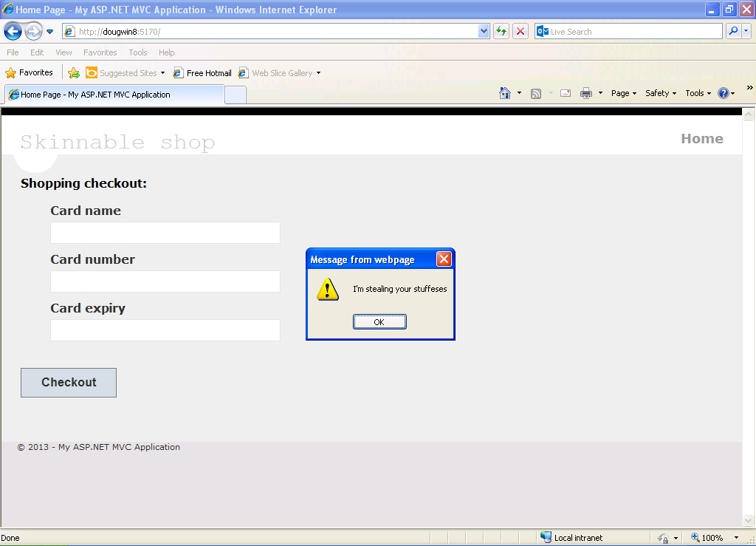Close the Message from webpage dialog
The width and height of the screenshot is (756, 546).
click(444, 259)
